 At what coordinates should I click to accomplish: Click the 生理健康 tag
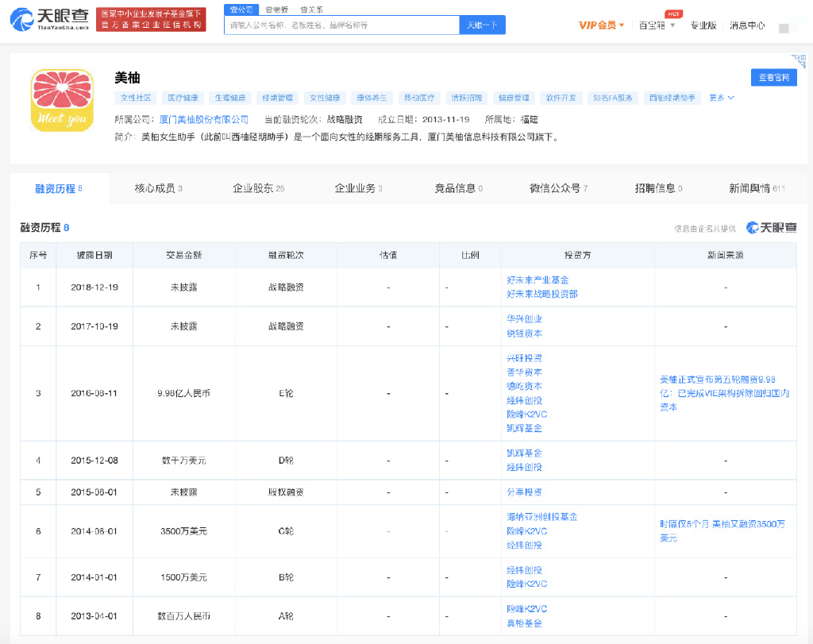tap(230, 98)
